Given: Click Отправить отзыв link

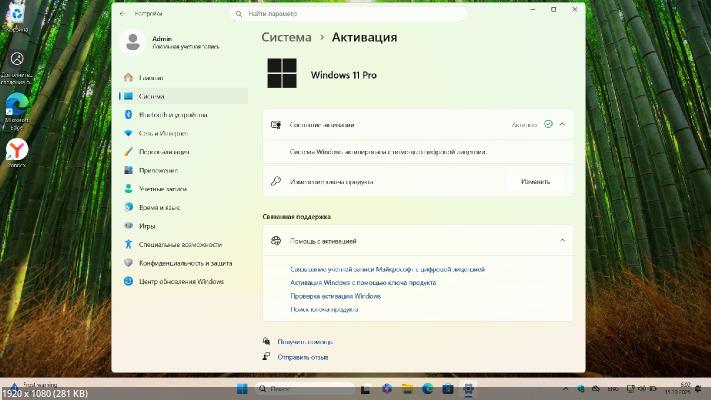Looking at the screenshot, I should coord(302,356).
